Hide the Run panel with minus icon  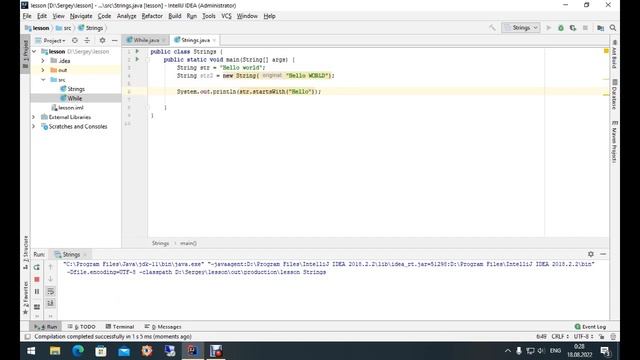click(603, 254)
